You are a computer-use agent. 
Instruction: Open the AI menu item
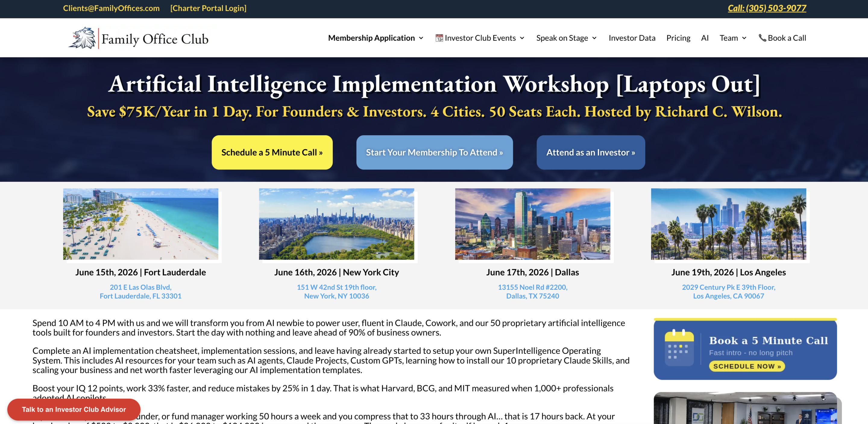(705, 38)
